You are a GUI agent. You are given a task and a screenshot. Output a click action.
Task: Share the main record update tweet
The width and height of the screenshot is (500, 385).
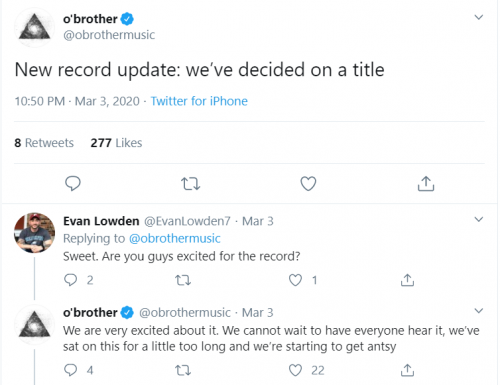[x=426, y=183]
